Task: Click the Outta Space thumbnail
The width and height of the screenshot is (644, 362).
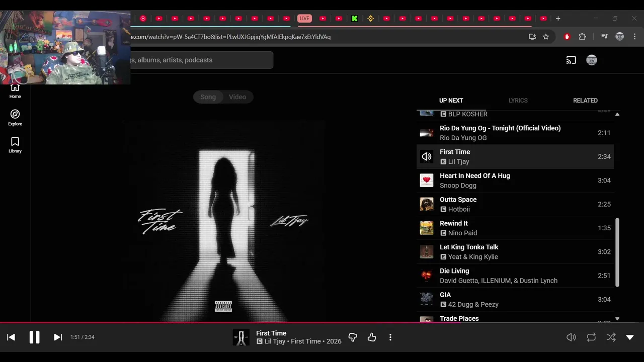Action: (427, 204)
